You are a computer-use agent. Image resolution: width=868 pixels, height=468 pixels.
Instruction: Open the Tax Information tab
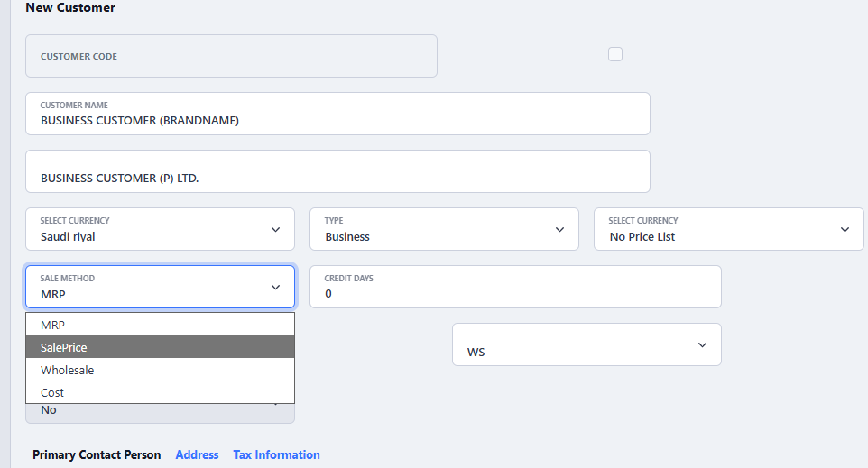pyautogui.click(x=276, y=454)
